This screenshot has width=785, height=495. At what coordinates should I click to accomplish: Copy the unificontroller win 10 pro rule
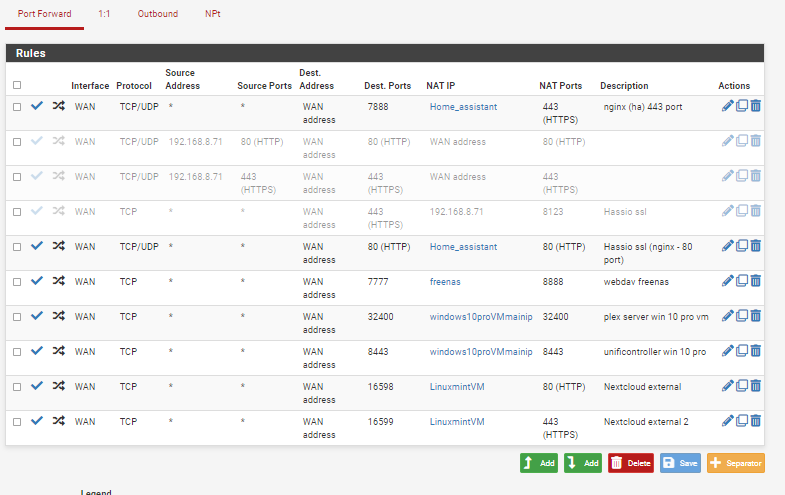[x=742, y=351]
